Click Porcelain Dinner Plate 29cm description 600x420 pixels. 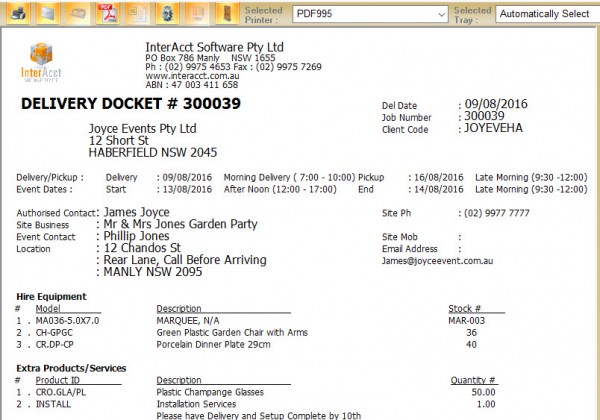point(213,344)
